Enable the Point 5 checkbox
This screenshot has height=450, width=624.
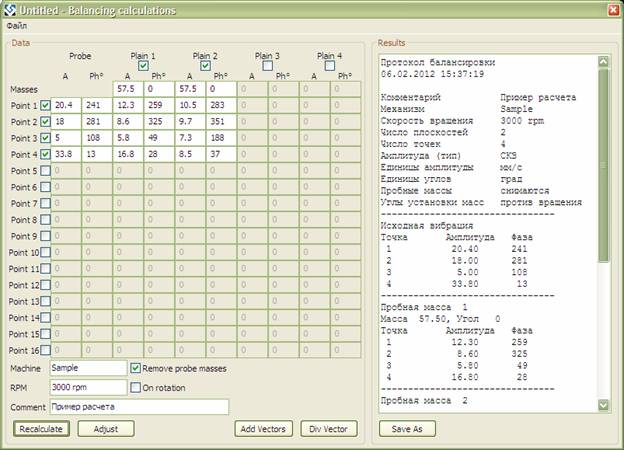(45, 171)
